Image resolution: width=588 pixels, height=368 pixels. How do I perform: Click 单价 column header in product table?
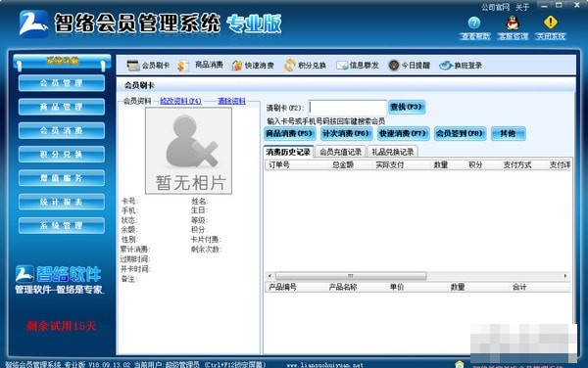click(397, 287)
